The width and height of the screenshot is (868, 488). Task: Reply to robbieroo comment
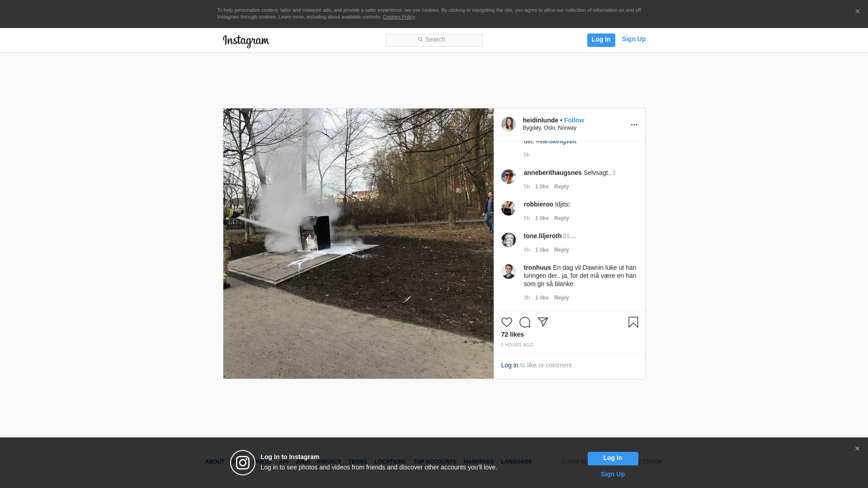click(561, 218)
